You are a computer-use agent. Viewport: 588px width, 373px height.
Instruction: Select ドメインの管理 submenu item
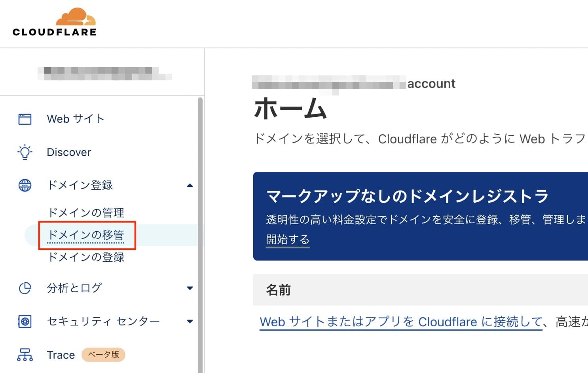click(86, 213)
